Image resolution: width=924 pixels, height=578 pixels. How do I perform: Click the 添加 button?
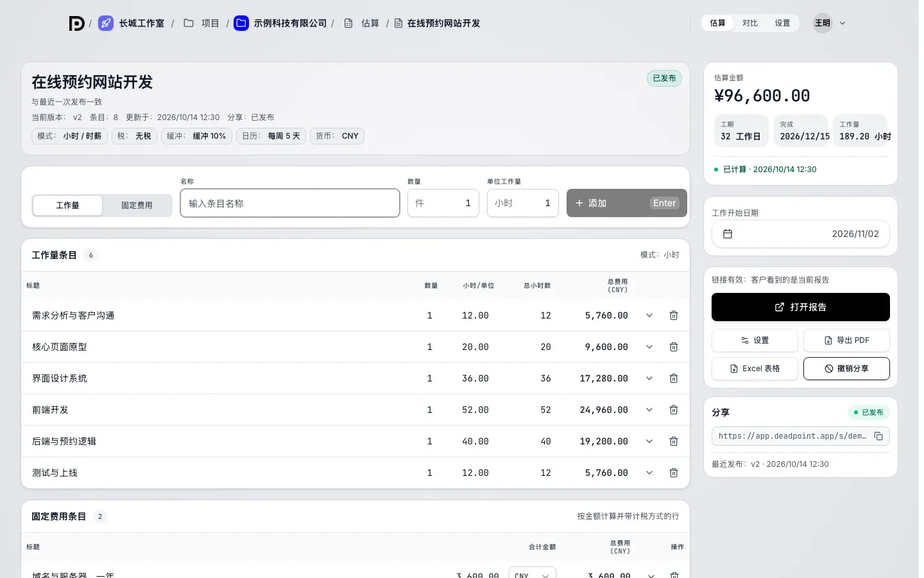[x=627, y=203]
